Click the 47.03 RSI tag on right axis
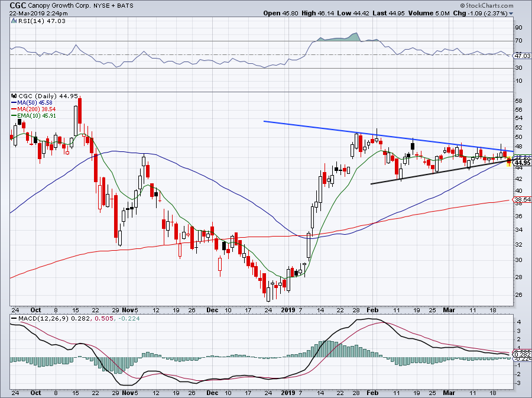Image resolution: width=532 pixels, height=398 pixels. tap(522, 56)
